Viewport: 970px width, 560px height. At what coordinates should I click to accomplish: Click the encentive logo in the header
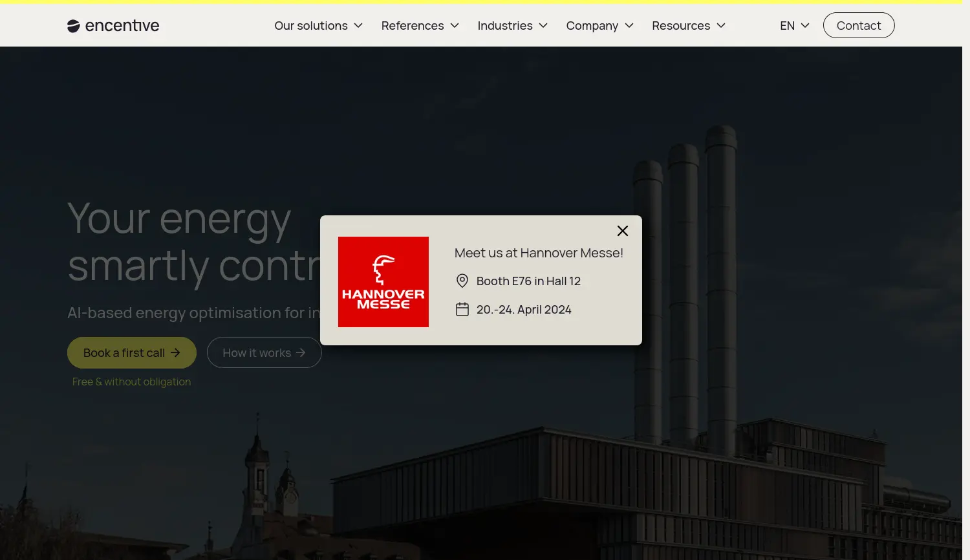(113, 25)
